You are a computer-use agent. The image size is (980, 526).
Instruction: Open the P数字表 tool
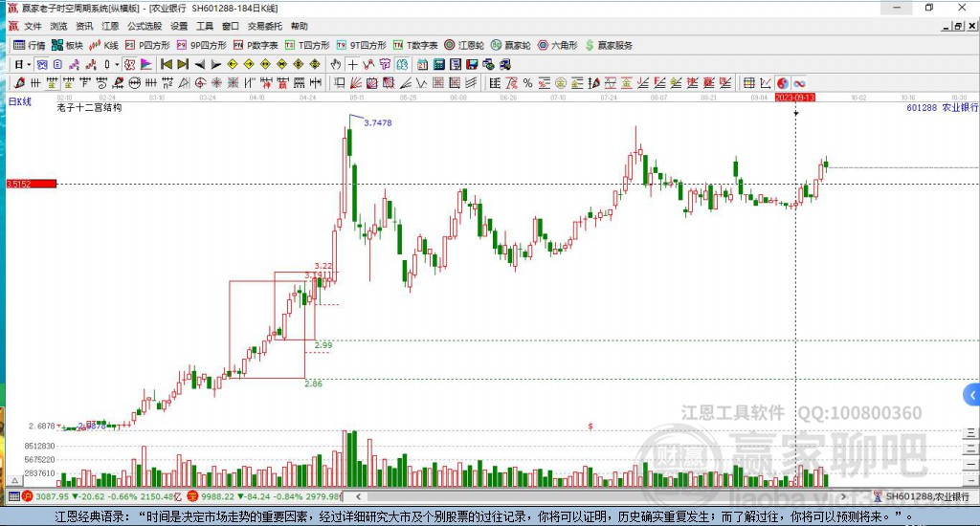256,45
